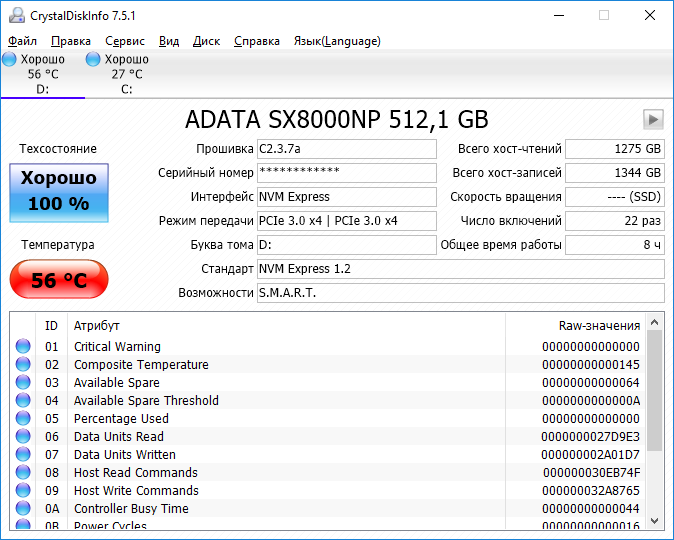
Task: Select the Available Spare Threshold attribute text
Action: coord(147,401)
